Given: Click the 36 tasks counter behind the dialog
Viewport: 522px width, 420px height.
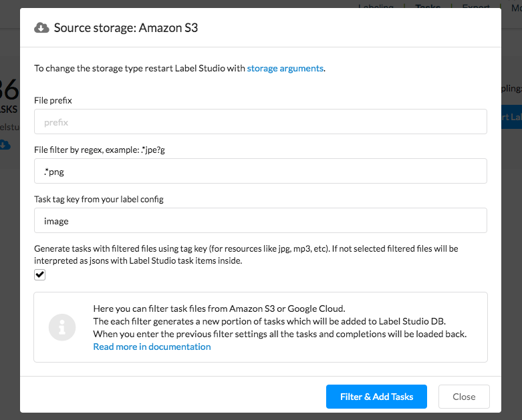Looking at the screenshot, I should coord(9,90).
